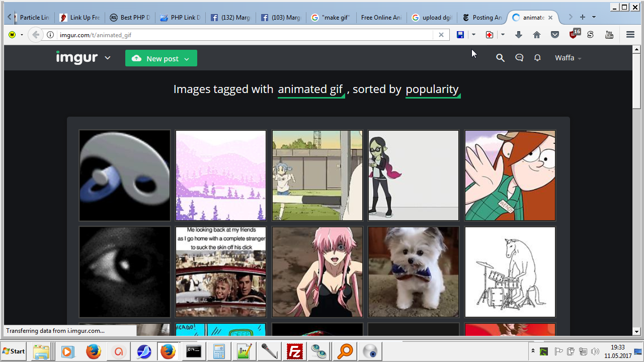This screenshot has width=644, height=362.
Task: Open the Firefox hamburger menu
Action: click(630, 35)
